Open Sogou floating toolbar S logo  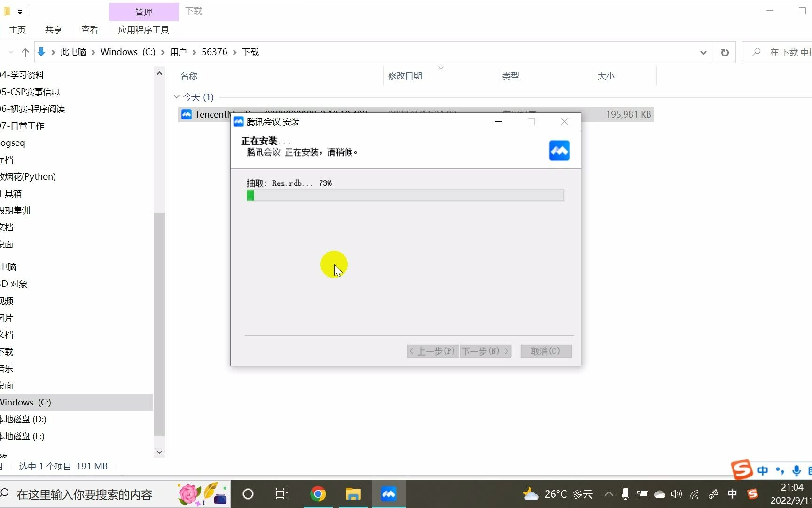pos(742,469)
